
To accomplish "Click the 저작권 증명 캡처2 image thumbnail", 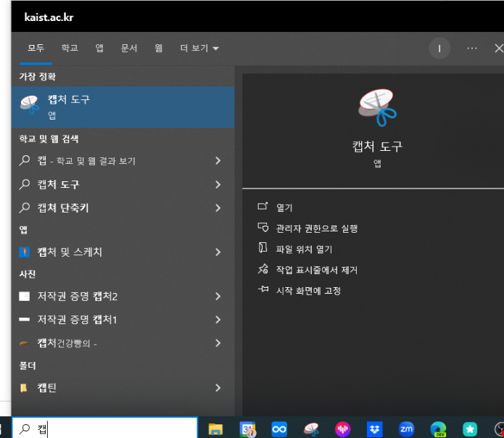I will click(x=25, y=296).
